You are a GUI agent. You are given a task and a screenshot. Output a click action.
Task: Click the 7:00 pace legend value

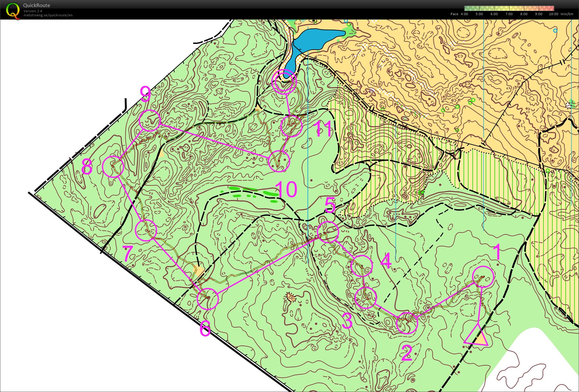(509, 14)
